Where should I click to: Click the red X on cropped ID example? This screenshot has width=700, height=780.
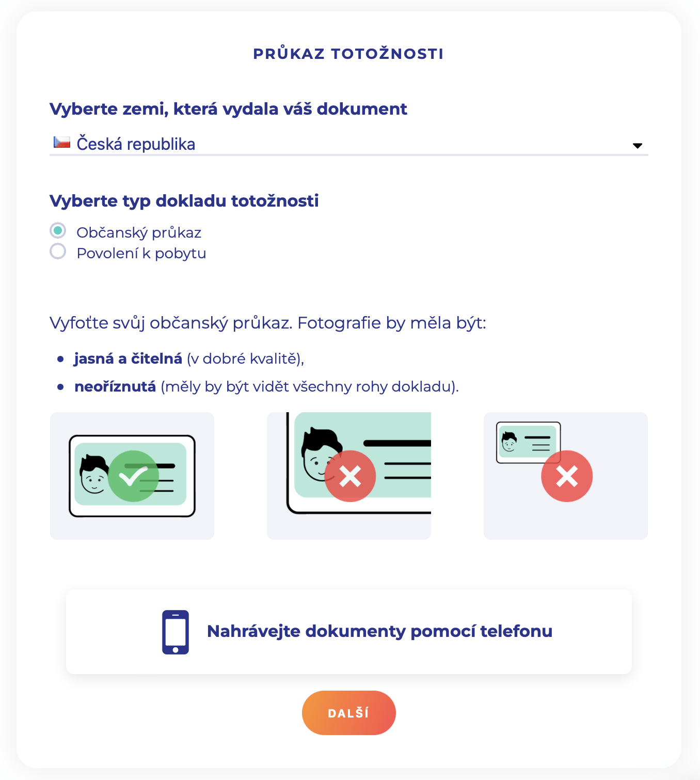(350, 476)
